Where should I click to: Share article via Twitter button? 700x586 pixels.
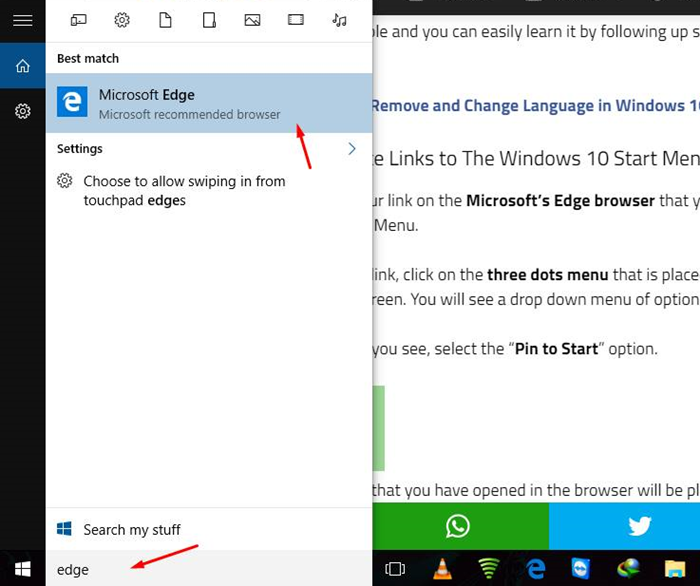click(625, 526)
